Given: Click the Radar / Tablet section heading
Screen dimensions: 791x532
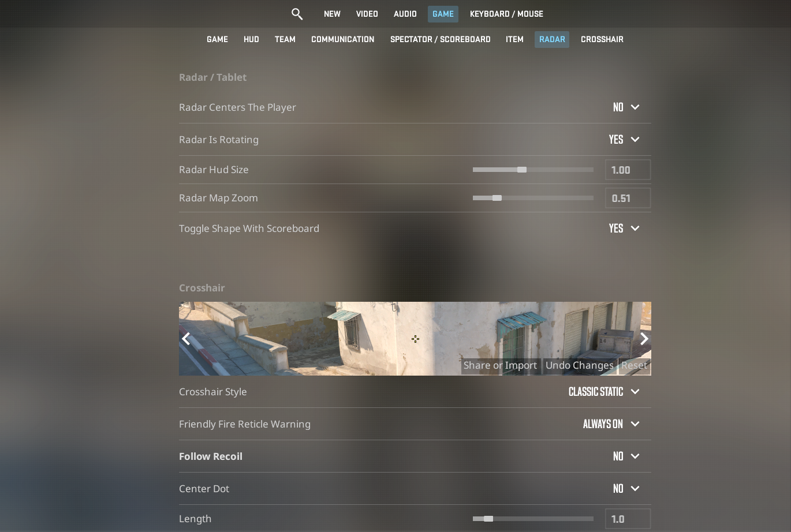Looking at the screenshot, I should pyautogui.click(x=212, y=77).
